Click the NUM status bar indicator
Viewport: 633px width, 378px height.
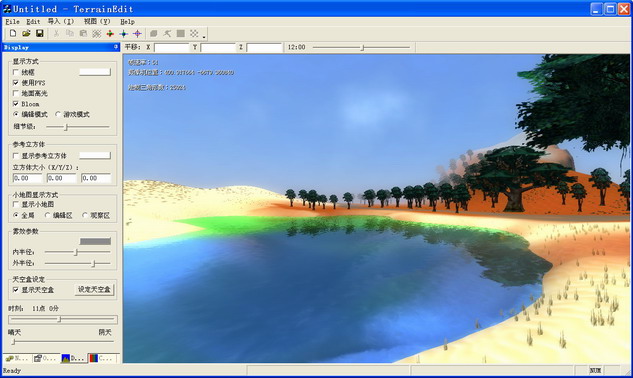pyautogui.click(x=595, y=370)
